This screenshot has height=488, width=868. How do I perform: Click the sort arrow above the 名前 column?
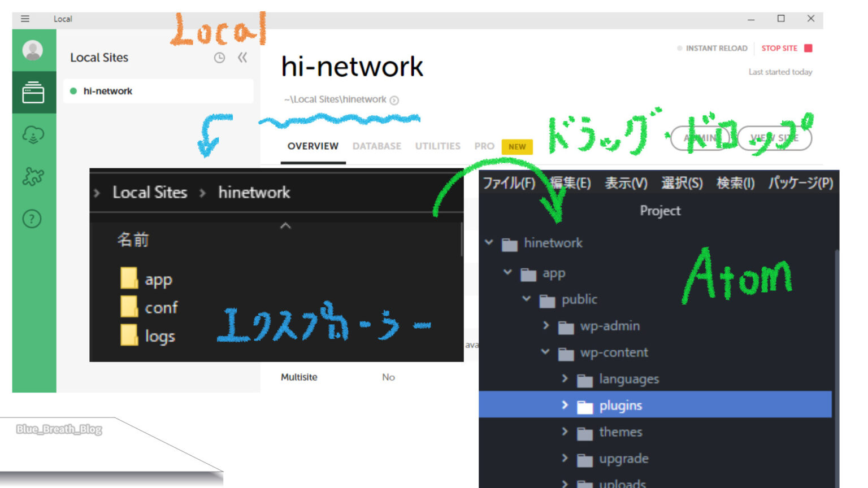[x=285, y=226]
